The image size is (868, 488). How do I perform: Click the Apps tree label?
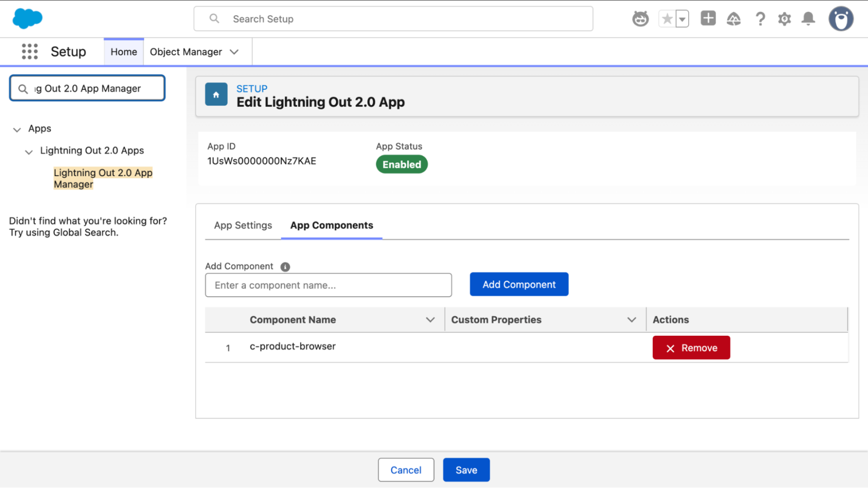coord(40,128)
